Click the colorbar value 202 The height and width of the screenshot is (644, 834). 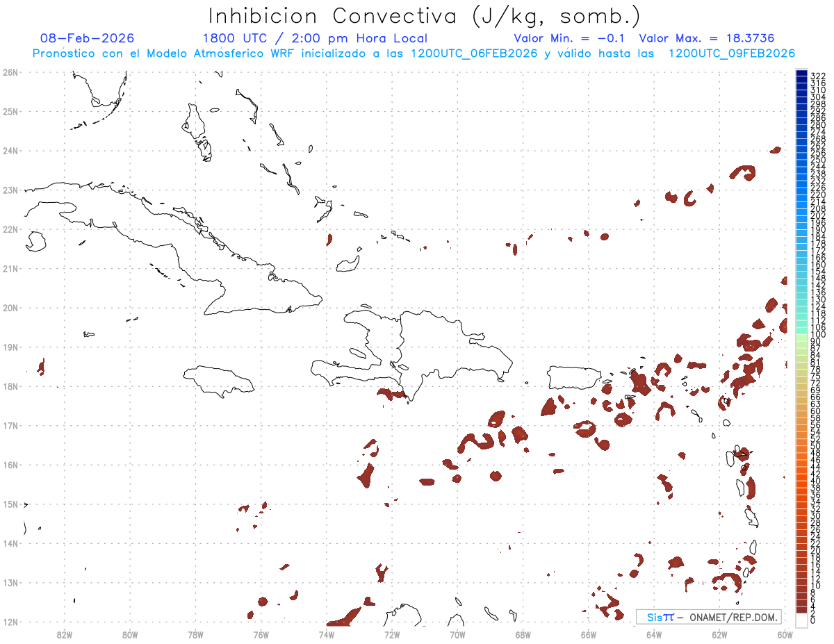click(x=818, y=215)
